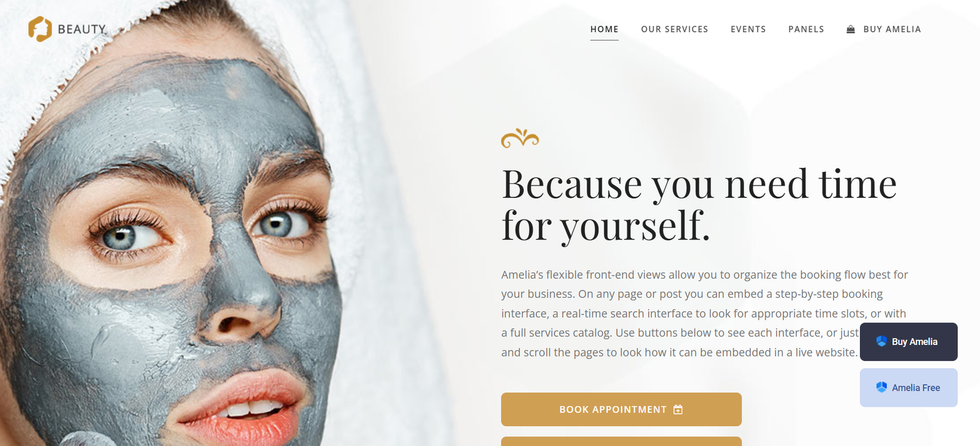Image resolution: width=980 pixels, height=446 pixels.
Task: Click the calendar icon in Book Appointment
Action: coord(678,409)
